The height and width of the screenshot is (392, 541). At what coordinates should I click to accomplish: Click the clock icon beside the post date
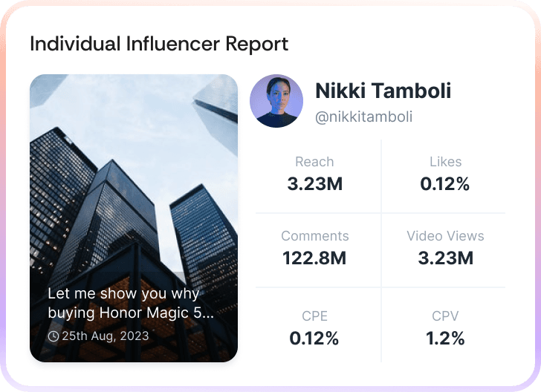54,336
